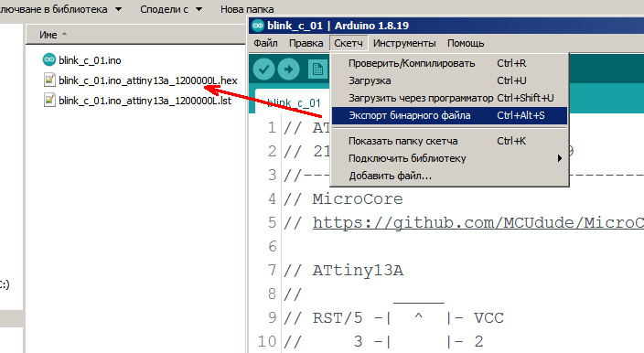Select the file name blink_c_01.ino
The height and width of the screenshot is (353, 644).
90,60
